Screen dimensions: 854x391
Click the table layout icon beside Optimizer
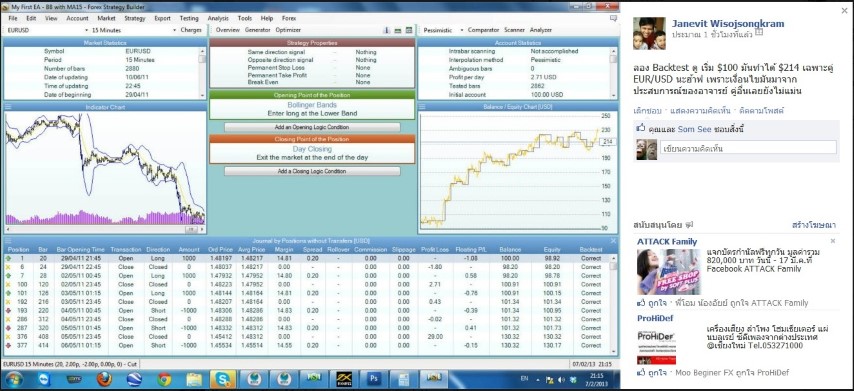click(x=409, y=30)
